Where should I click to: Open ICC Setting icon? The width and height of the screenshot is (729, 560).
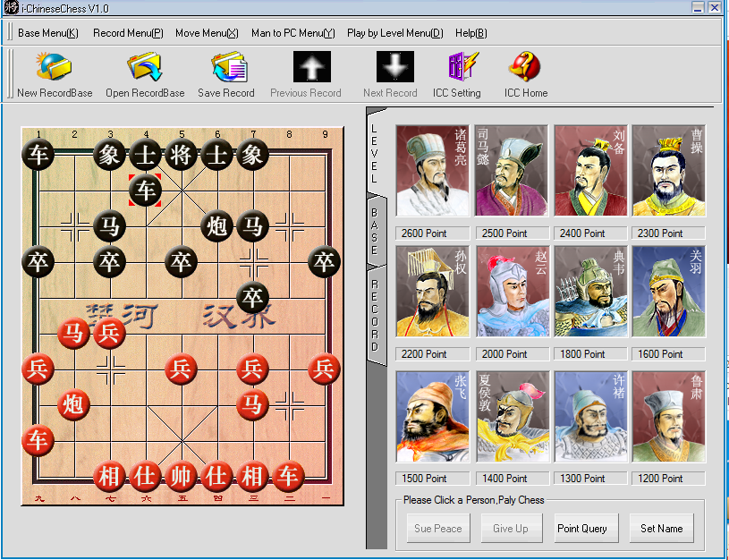(x=462, y=66)
